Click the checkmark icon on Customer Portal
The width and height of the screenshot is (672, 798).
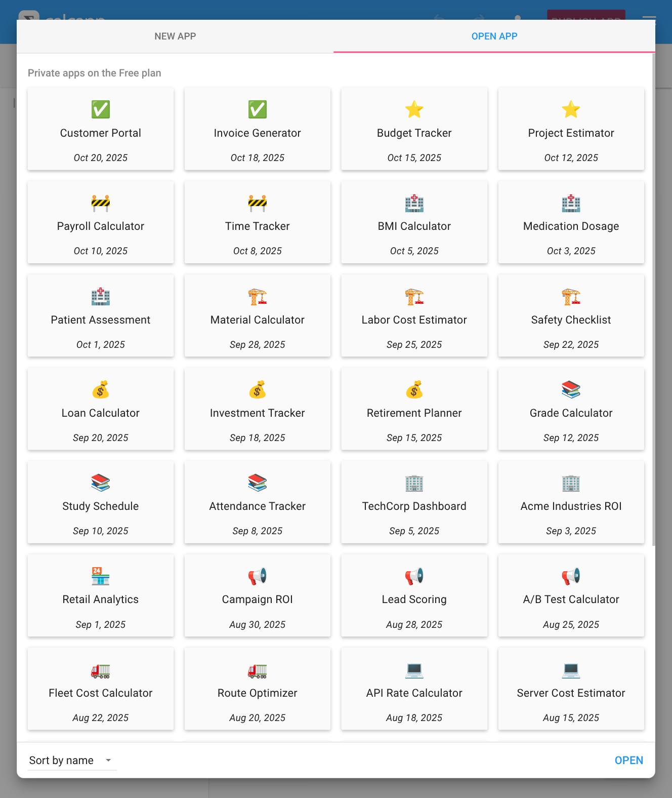[101, 109]
